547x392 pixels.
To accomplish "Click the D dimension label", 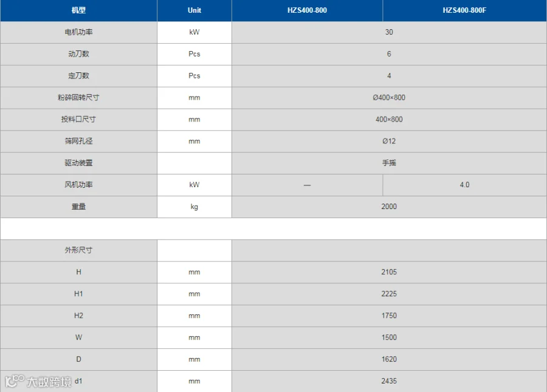I will [78, 359].
